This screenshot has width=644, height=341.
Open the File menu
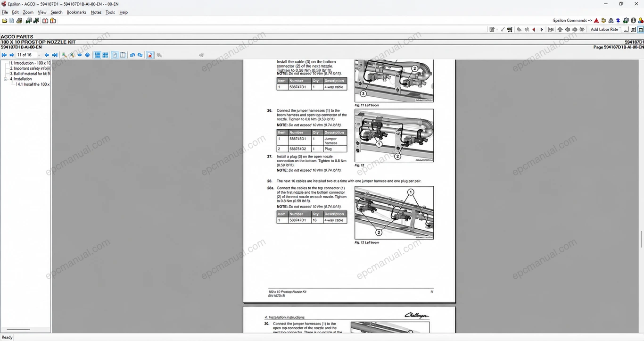(5, 12)
